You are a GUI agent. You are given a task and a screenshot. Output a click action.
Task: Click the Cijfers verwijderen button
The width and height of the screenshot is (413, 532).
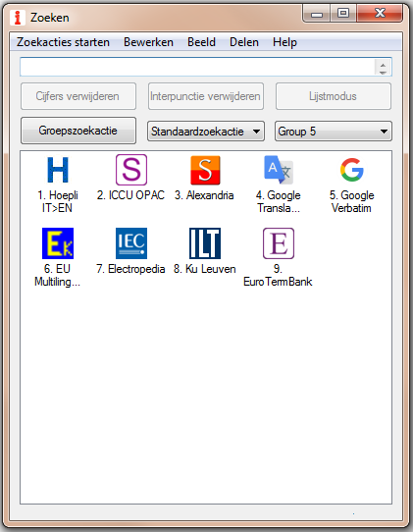[x=78, y=96]
